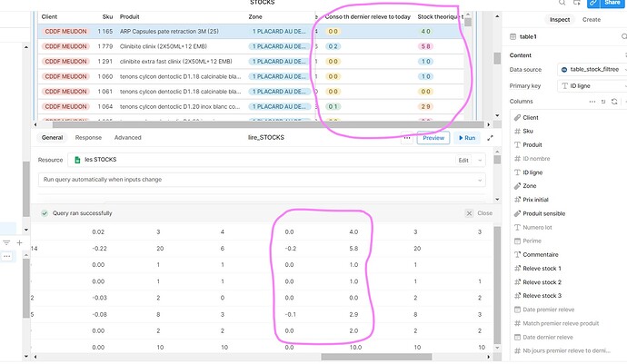
Task: Open the resource dropdown chevron beside Edit
Action: 480,161
